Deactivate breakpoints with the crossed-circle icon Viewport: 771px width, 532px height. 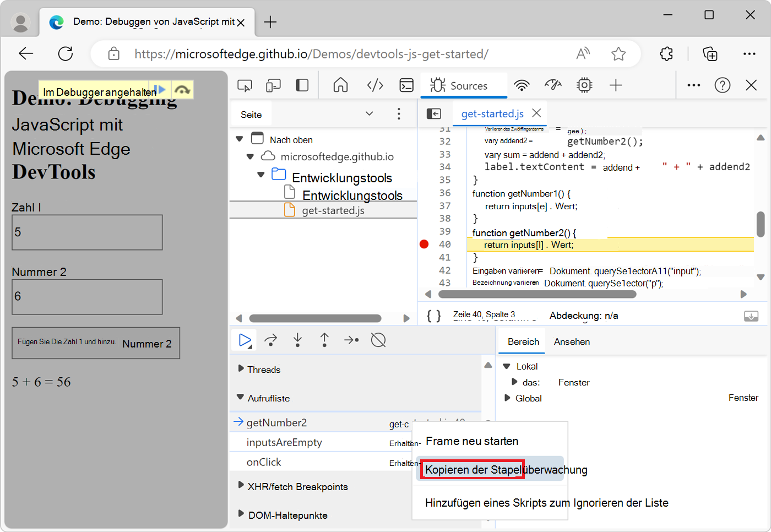pyautogui.click(x=378, y=340)
